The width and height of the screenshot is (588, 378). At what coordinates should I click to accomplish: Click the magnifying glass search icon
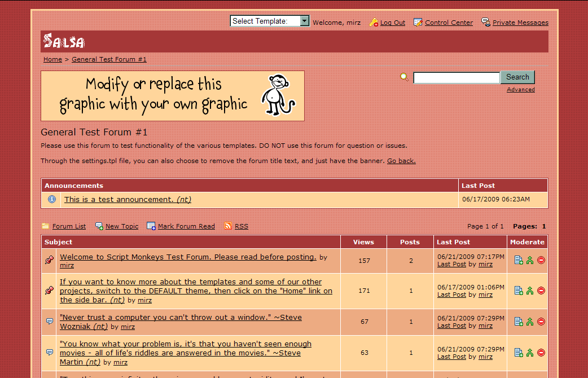pos(404,77)
